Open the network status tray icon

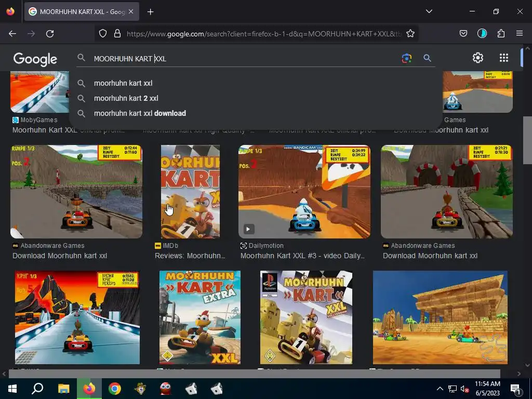click(x=453, y=389)
